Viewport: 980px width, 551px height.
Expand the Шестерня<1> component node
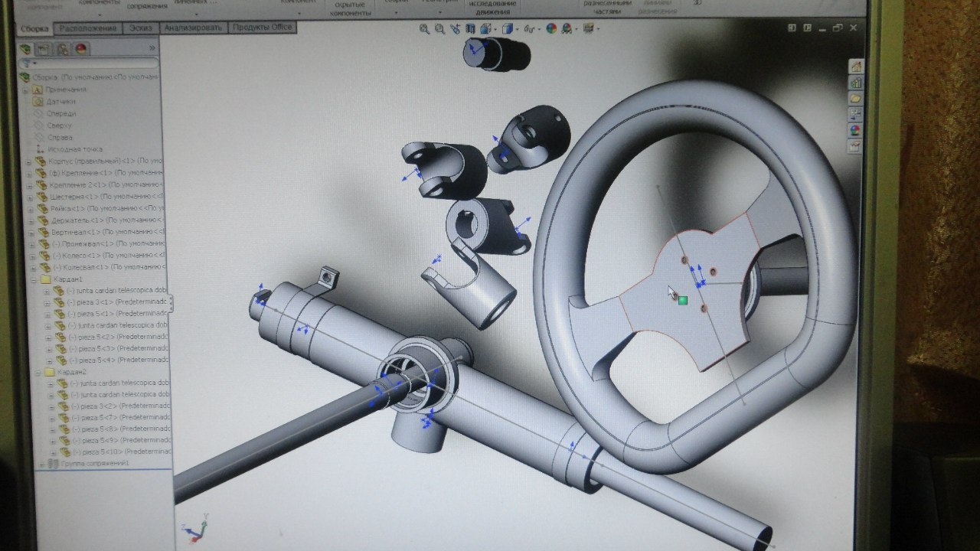click(x=29, y=197)
